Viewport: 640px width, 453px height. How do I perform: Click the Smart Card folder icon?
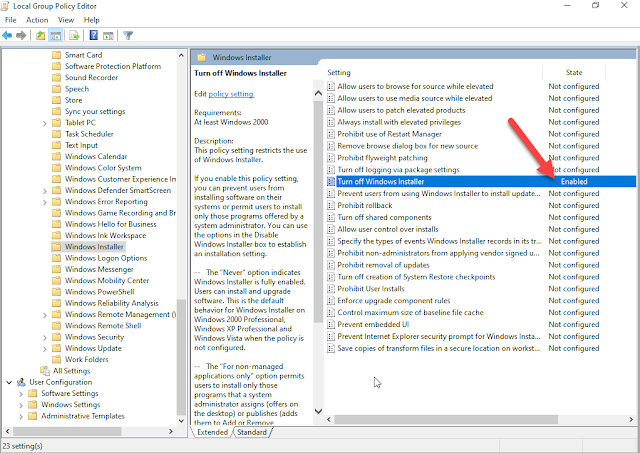point(57,55)
